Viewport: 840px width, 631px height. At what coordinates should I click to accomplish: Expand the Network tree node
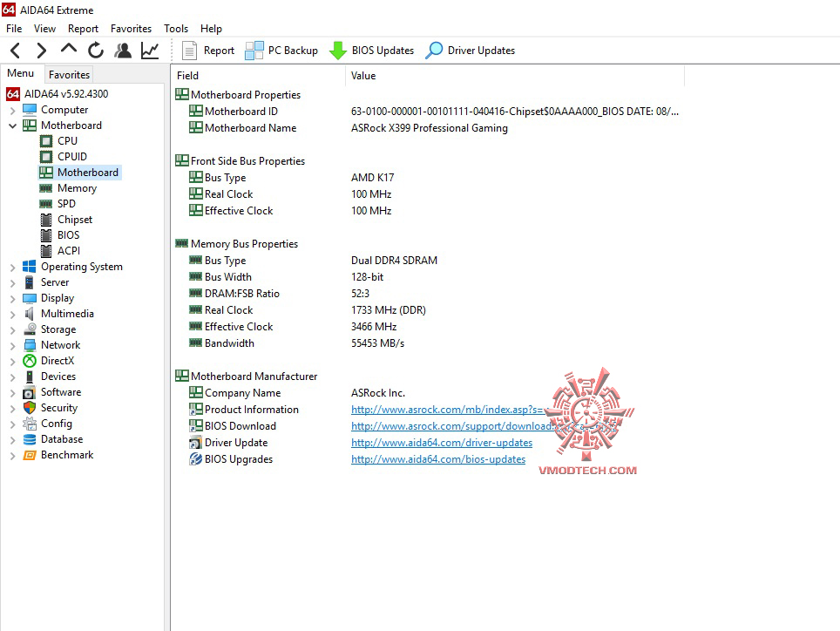[x=12, y=345]
